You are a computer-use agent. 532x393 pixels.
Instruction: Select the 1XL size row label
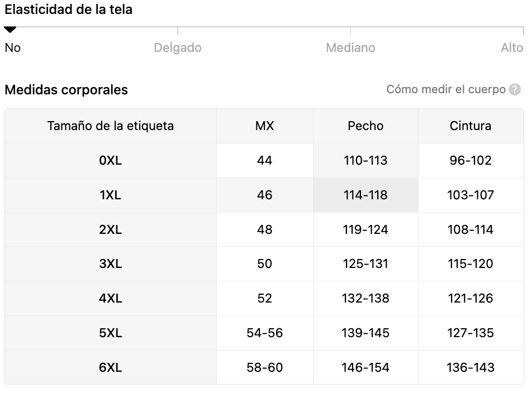[111, 195]
